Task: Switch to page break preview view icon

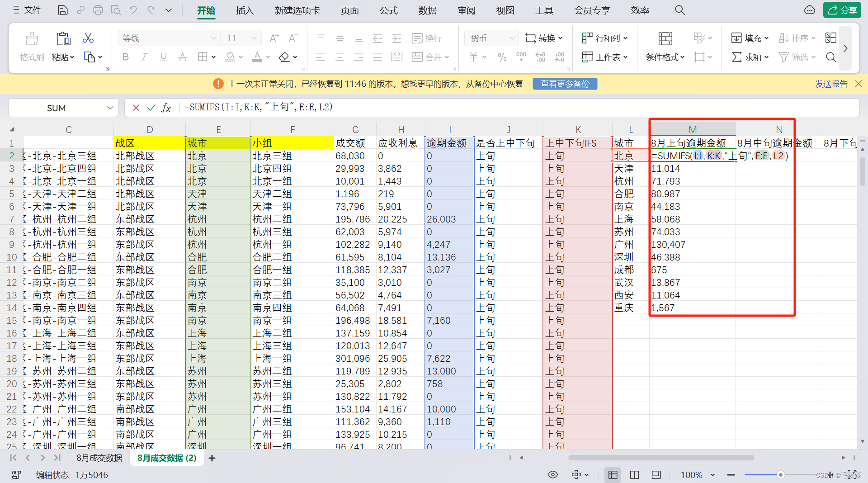Action: point(656,474)
